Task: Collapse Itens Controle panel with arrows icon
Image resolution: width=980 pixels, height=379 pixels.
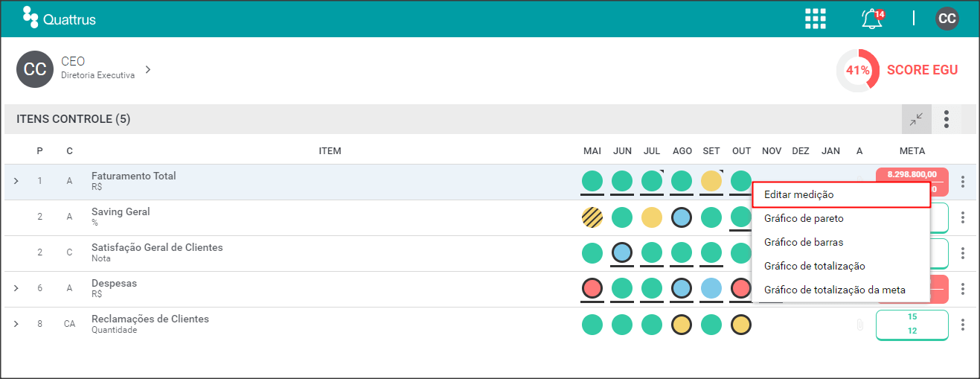Action: [x=916, y=118]
